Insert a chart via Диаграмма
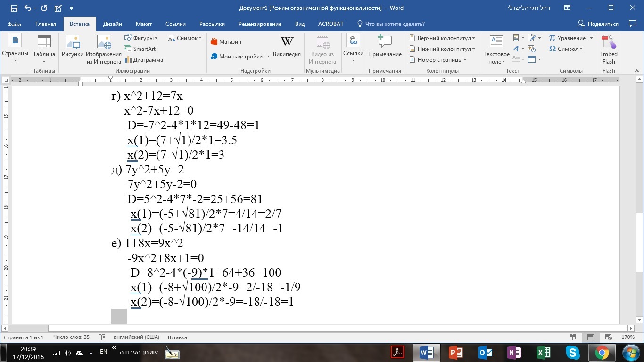This screenshot has height=362, width=644. [144, 60]
